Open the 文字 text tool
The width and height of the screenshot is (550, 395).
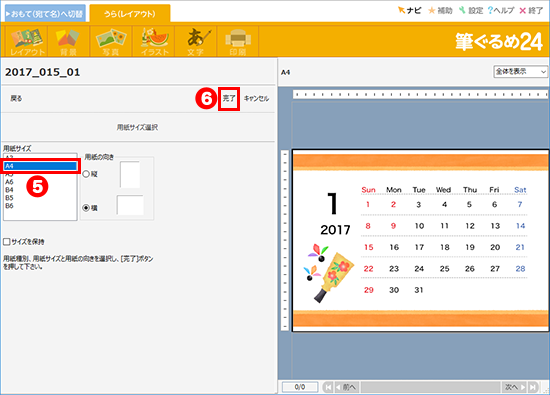point(195,41)
